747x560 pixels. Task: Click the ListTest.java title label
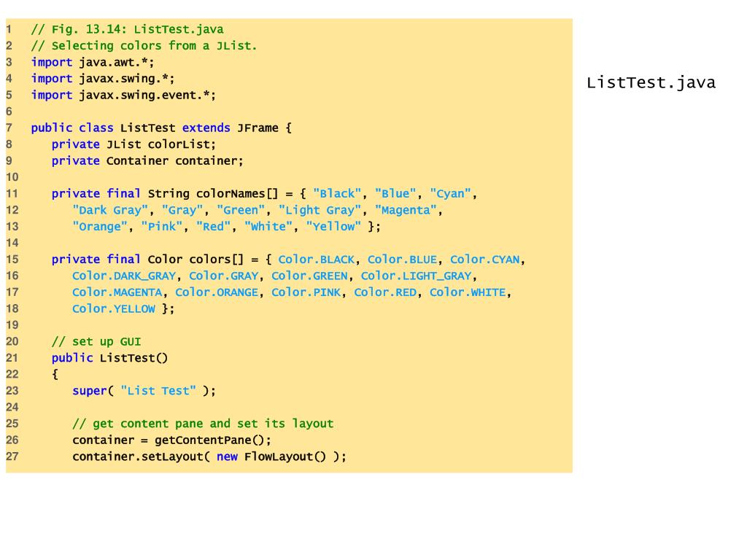point(651,83)
